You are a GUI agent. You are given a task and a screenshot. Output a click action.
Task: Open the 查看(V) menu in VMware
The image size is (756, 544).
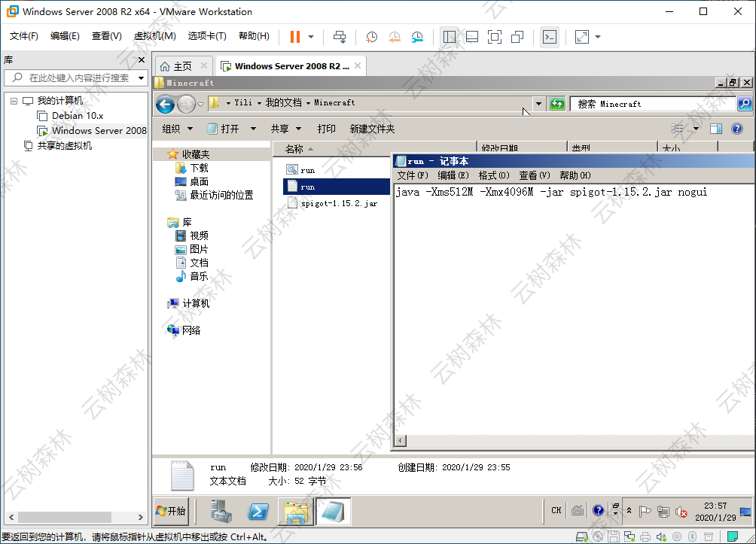point(107,36)
